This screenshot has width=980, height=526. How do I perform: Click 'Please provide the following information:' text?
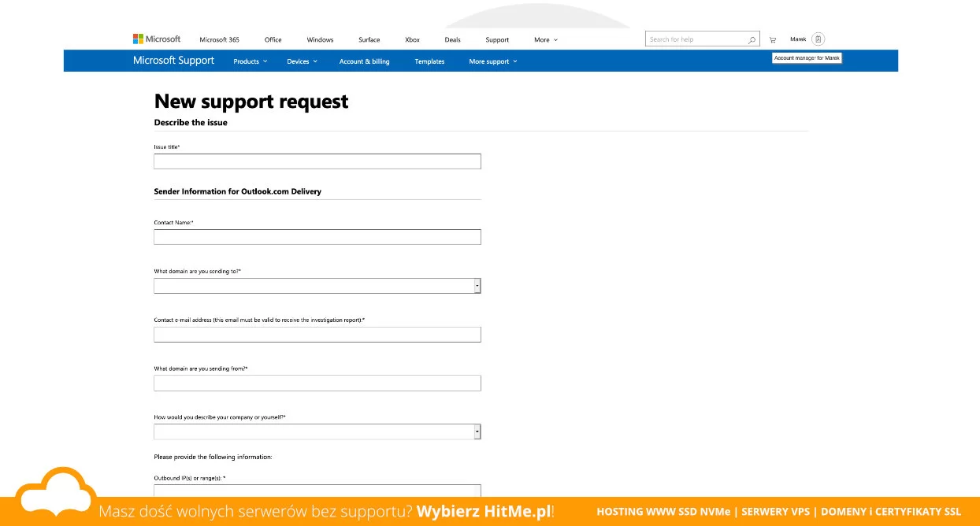click(x=213, y=457)
